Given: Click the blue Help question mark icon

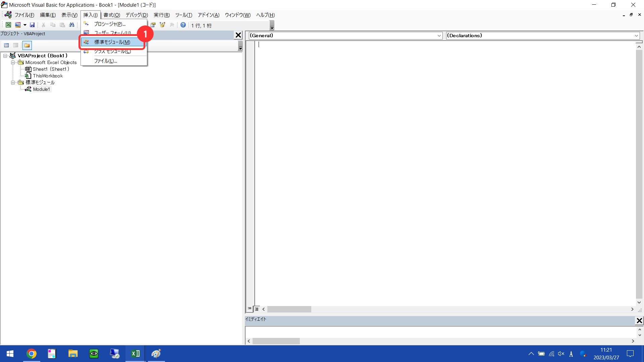Looking at the screenshot, I should point(183,25).
